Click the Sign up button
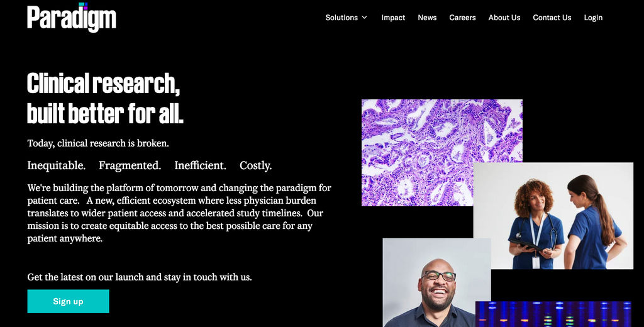This screenshot has height=327, width=644. (x=68, y=301)
